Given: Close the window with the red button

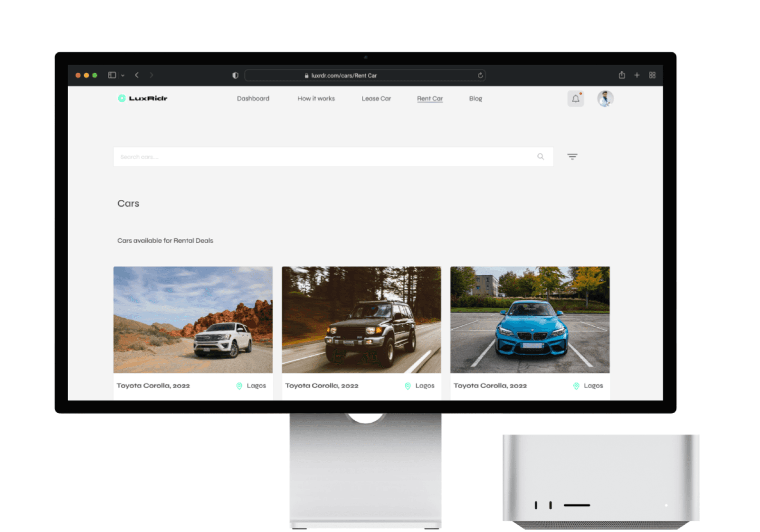Looking at the screenshot, I should tap(78, 75).
